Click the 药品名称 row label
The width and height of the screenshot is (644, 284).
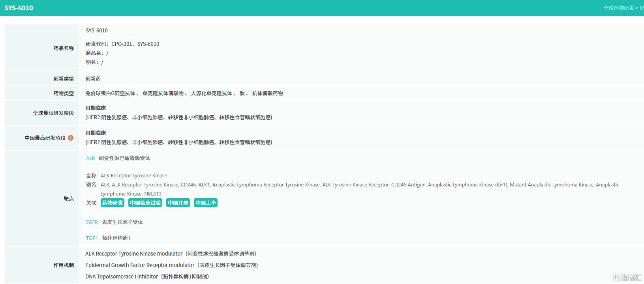[64, 48]
